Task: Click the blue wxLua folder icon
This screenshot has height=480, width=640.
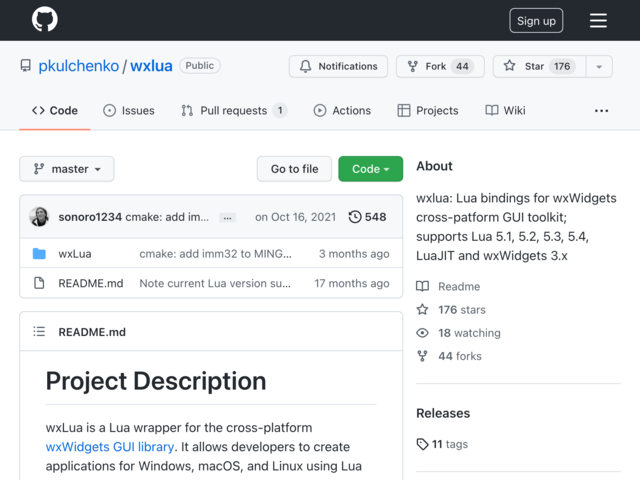Action: coord(39,253)
